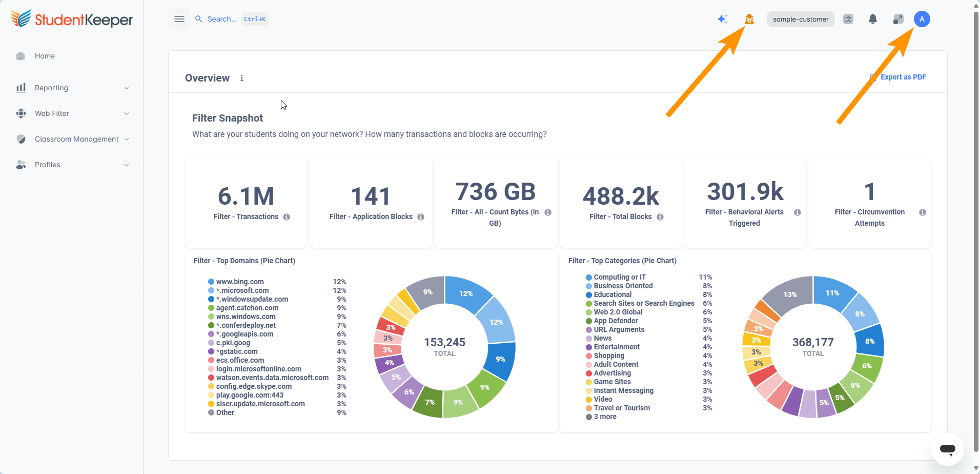Open the user avatar A menu
The height and width of the screenshot is (474, 980).
(922, 19)
